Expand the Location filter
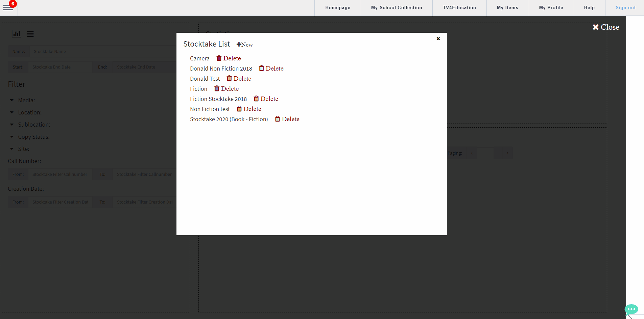The image size is (644, 319). pyautogui.click(x=12, y=112)
